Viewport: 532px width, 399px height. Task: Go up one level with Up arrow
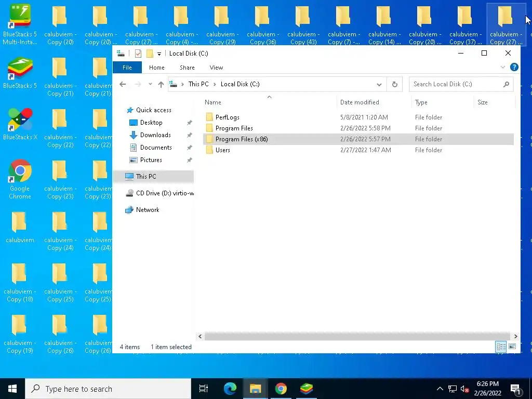click(x=161, y=85)
